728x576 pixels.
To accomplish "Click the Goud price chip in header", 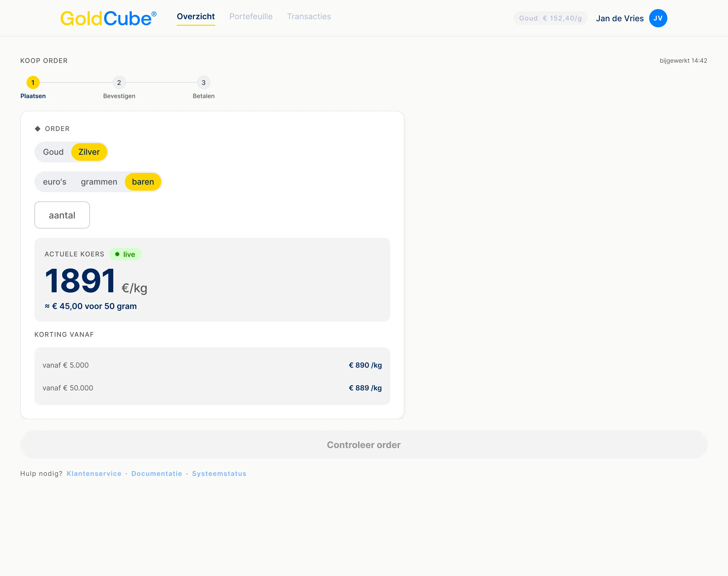I will [x=550, y=18].
